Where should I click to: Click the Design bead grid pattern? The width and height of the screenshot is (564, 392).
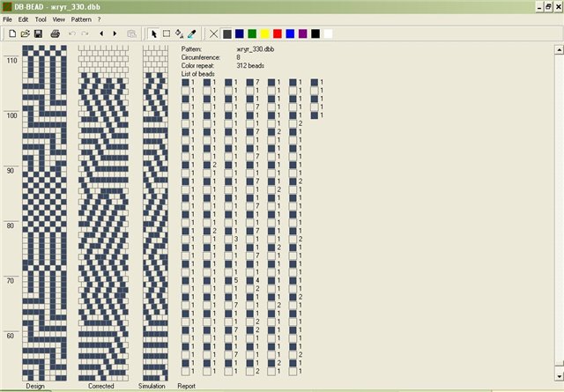[45, 212]
